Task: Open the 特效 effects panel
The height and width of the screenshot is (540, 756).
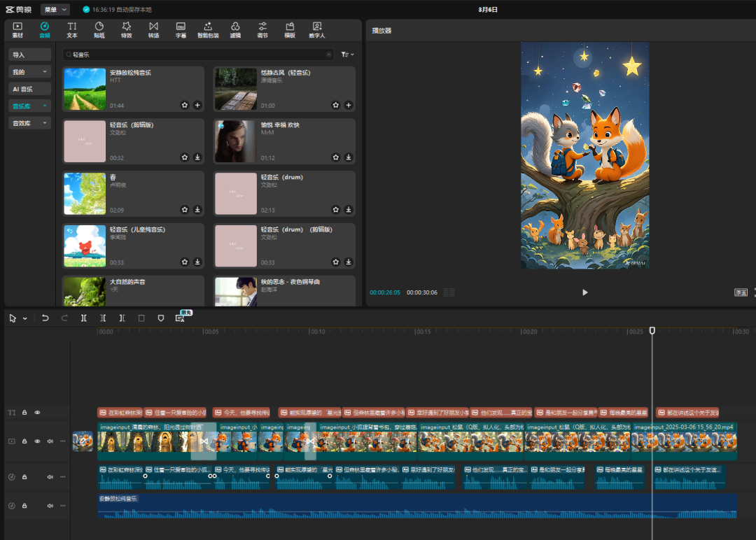Action: coord(126,30)
